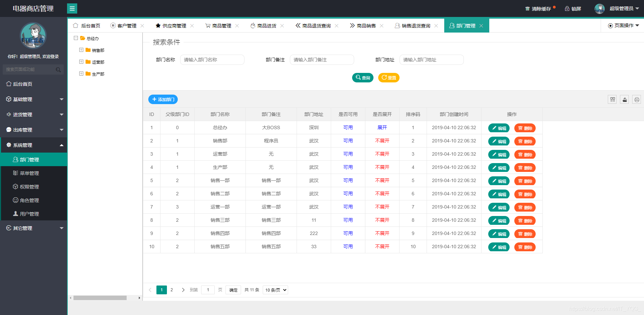Image resolution: width=644 pixels, height=315 pixels.
Task: Click the export data folder icon
Action: click(x=624, y=99)
